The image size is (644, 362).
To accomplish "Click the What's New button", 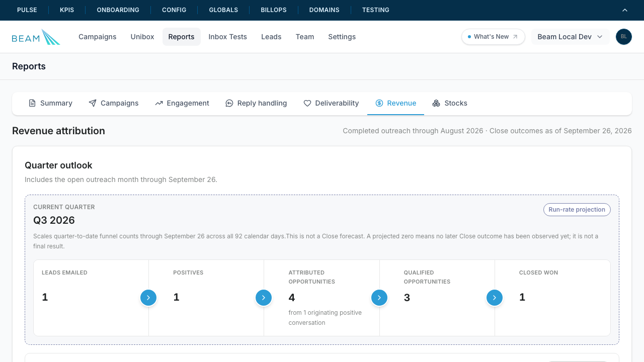I will [493, 37].
